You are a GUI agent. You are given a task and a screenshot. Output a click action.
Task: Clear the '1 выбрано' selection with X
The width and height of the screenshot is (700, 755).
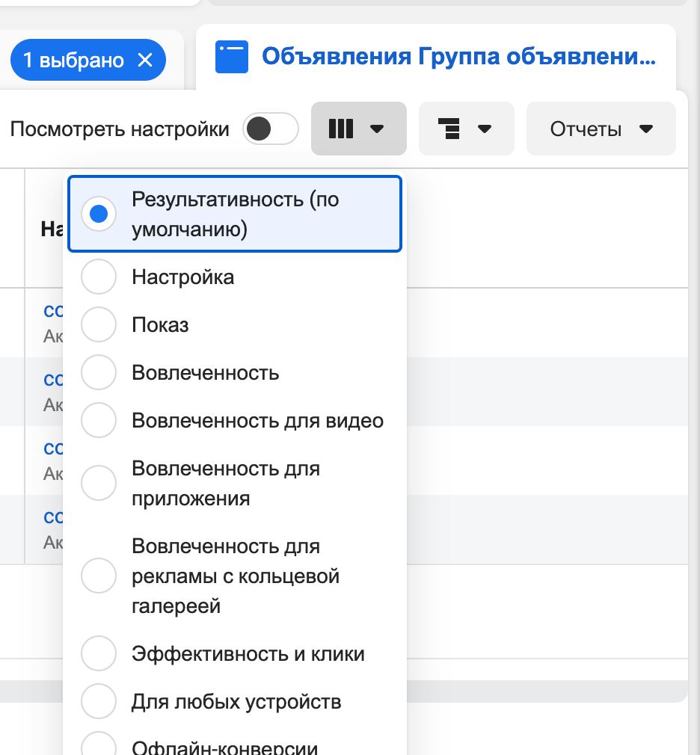click(146, 61)
